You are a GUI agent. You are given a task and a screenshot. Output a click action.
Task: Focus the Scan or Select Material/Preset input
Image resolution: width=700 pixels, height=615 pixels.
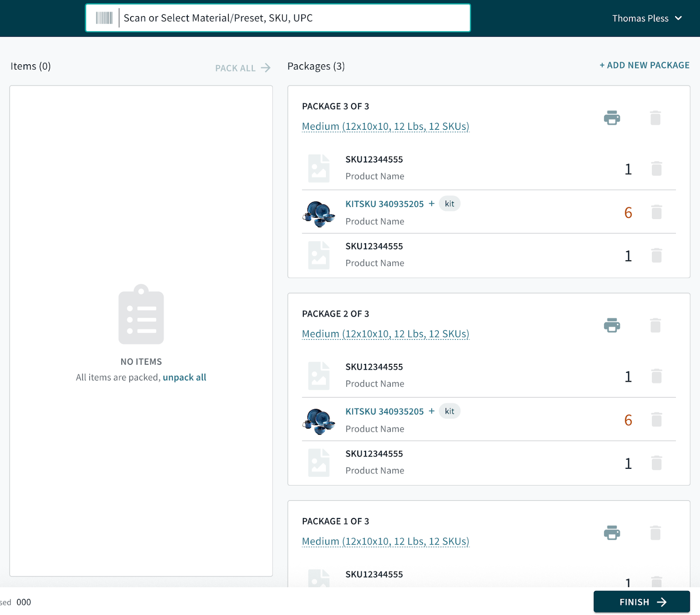(278, 18)
